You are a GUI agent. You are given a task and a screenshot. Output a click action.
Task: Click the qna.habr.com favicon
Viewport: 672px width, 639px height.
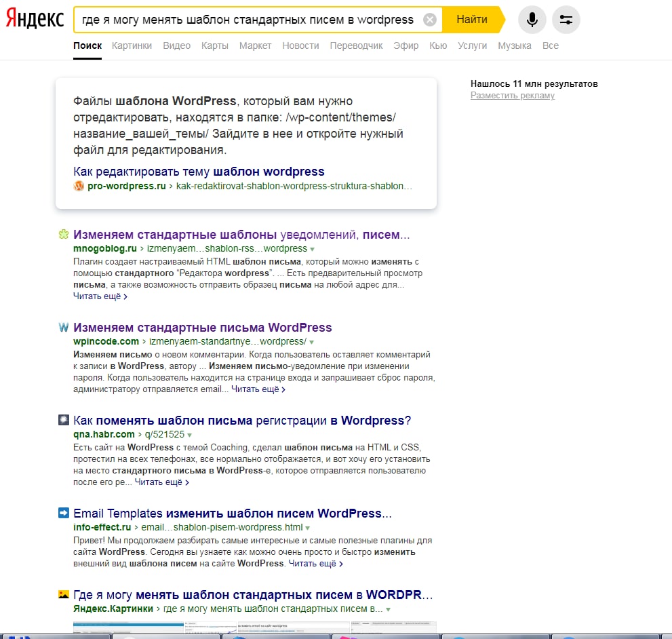click(x=64, y=420)
